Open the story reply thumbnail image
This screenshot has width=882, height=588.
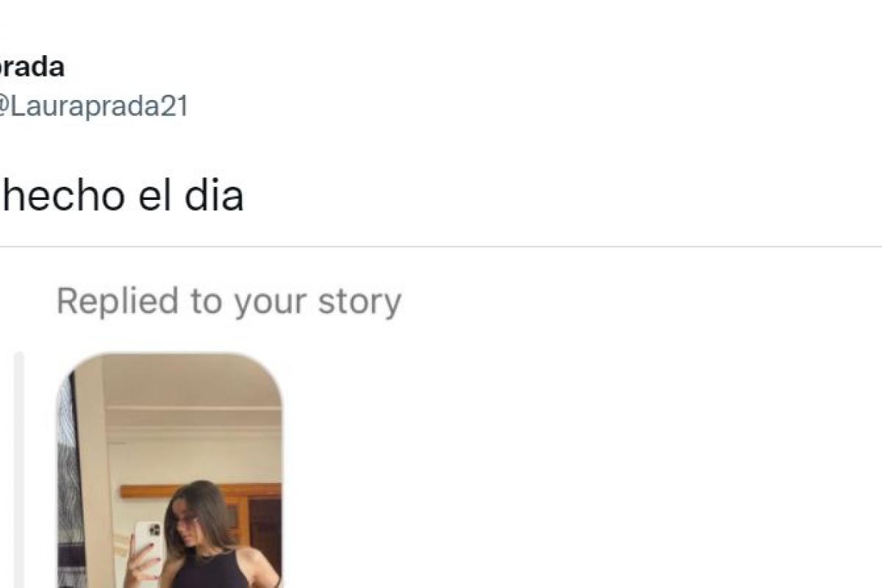(170, 470)
